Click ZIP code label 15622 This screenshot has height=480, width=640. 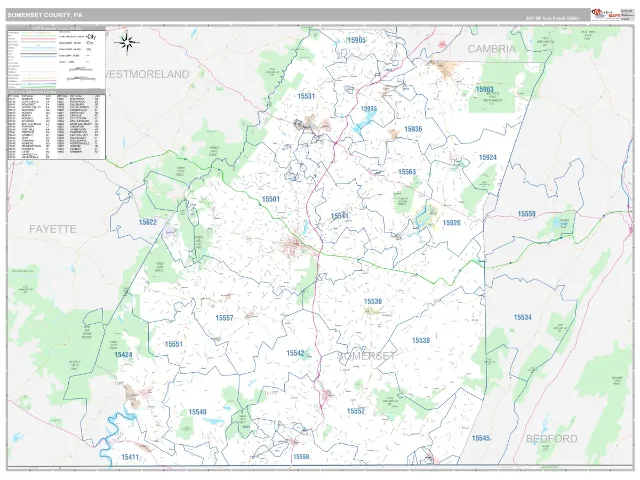(x=148, y=222)
